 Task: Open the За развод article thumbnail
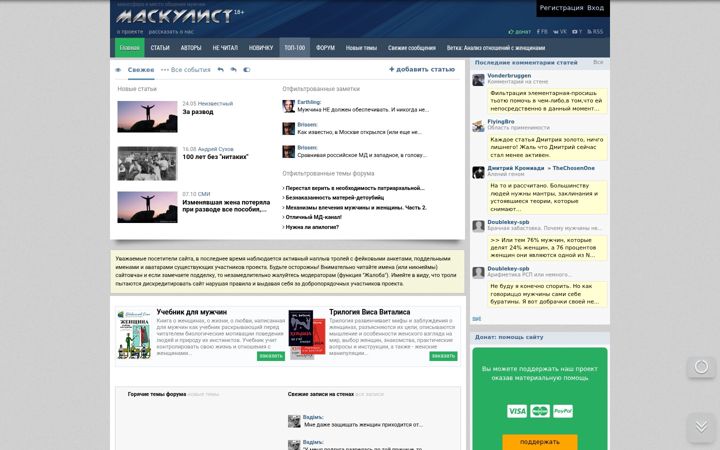click(x=147, y=117)
